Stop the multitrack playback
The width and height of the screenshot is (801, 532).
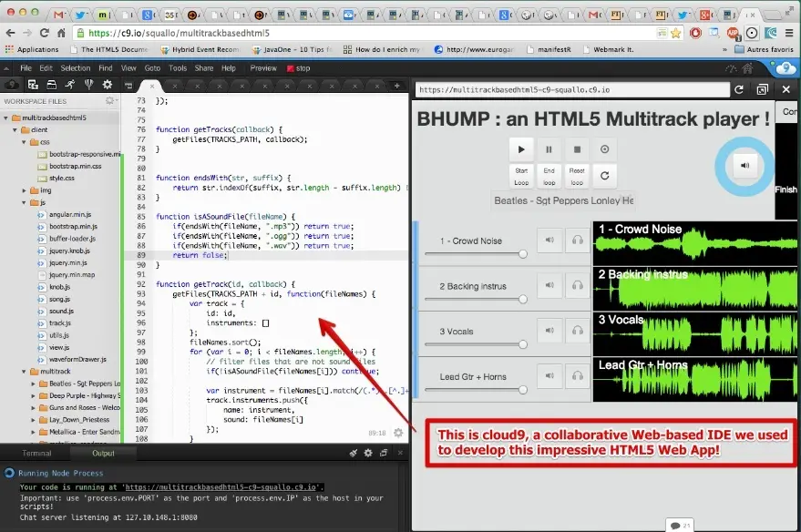[x=577, y=149]
